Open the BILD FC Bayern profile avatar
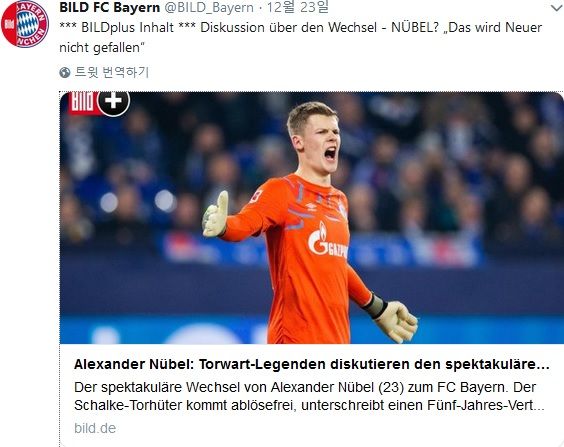564x447 pixels. pos(25,24)
